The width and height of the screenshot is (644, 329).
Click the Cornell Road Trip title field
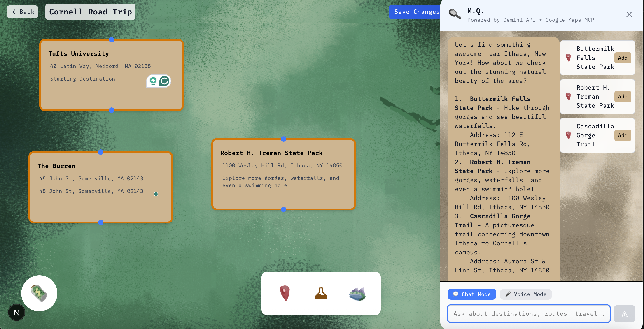click(x=90, y=12)
